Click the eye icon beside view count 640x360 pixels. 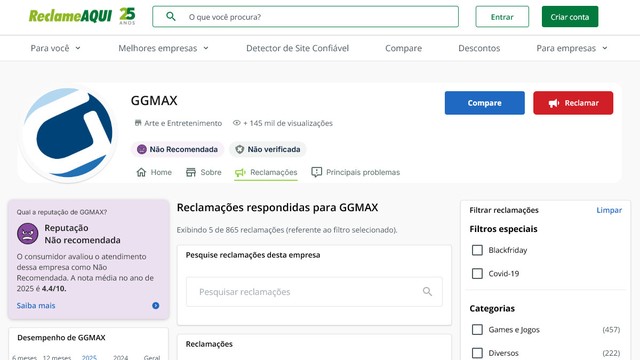coord(236,123)
